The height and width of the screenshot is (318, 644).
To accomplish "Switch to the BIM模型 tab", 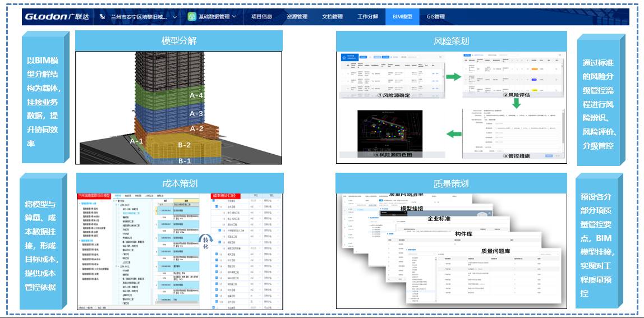I will [x=402, y=17].
